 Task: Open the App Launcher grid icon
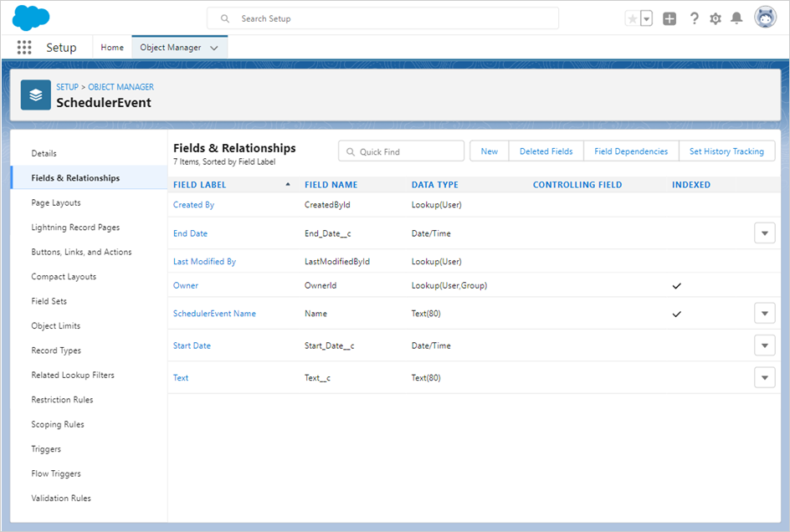point(24,48)
